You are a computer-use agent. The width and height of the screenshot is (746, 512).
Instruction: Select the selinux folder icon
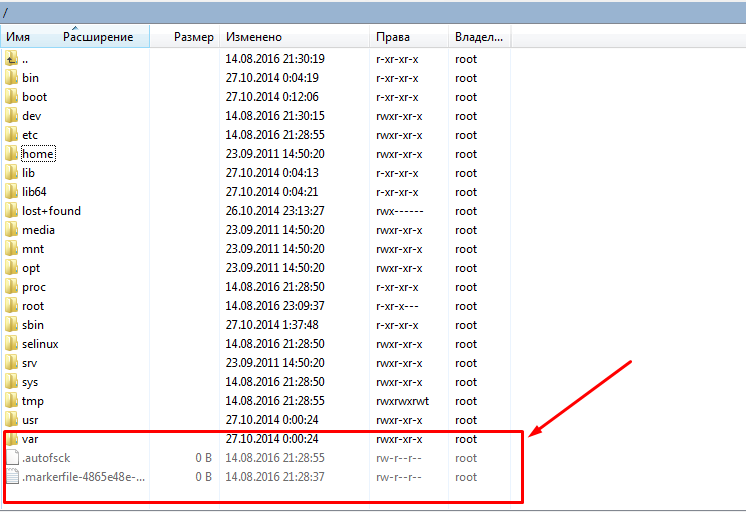coord(12,345)
